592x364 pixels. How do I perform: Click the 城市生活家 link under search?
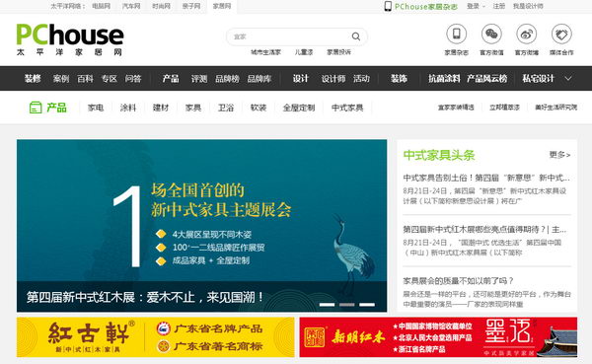(x=265, y=52)
